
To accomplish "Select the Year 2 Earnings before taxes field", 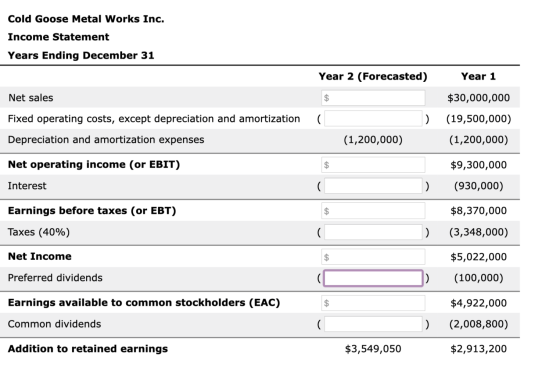I will click(x=373, y=211).
